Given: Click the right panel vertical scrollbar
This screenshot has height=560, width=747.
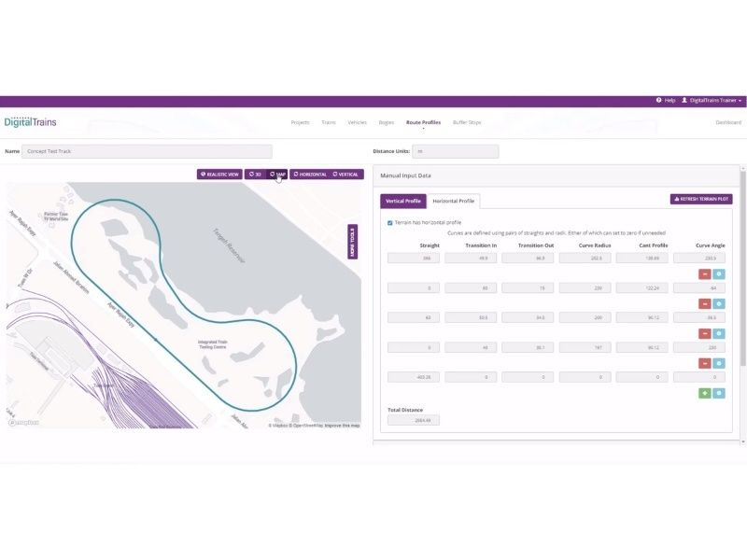Looking at the screenshot, I should 743,269.
